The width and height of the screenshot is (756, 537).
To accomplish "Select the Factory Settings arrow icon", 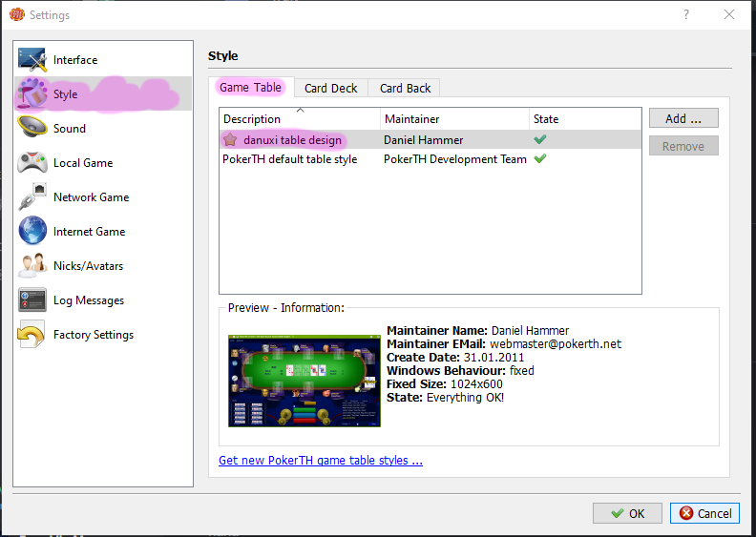I will tap(32, 335).
